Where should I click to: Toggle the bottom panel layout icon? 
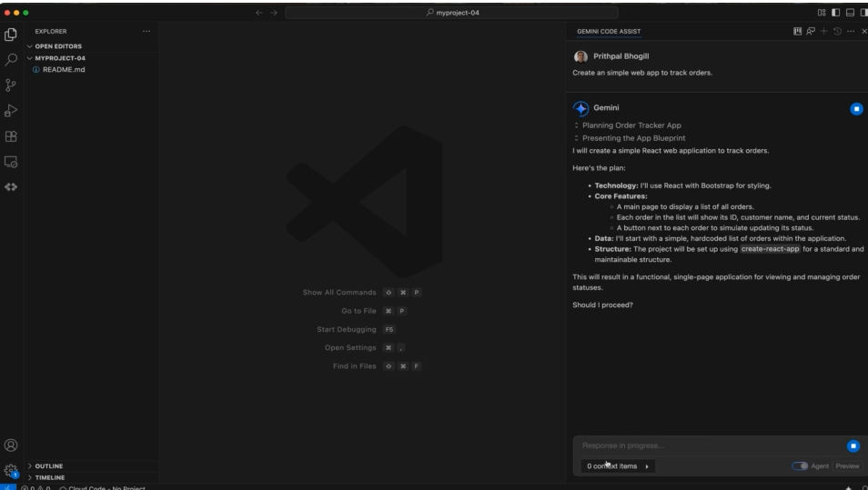click(851, 13)
